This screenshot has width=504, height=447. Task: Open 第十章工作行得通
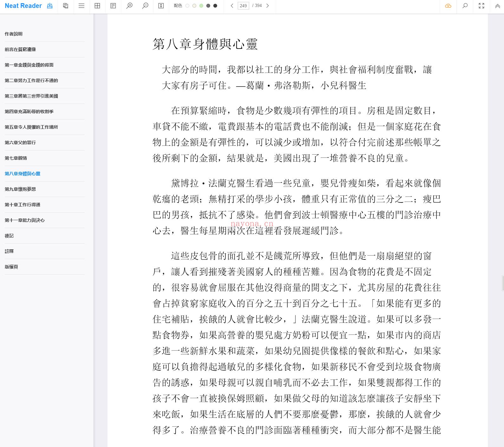click(23, 205)
